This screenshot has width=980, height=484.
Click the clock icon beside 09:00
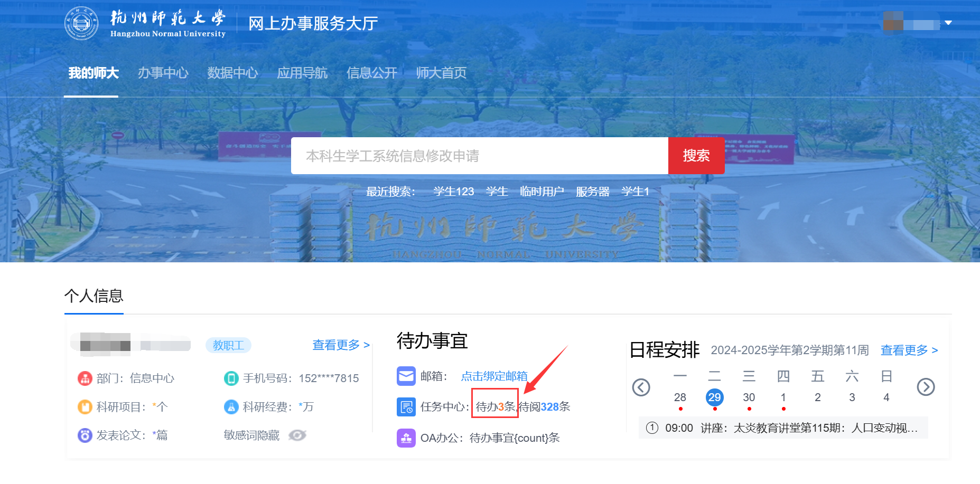click(x=652, y=428)
